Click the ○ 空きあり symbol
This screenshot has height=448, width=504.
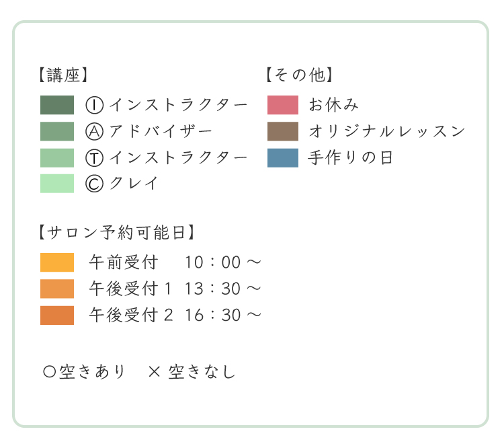(x=50, y=372)
